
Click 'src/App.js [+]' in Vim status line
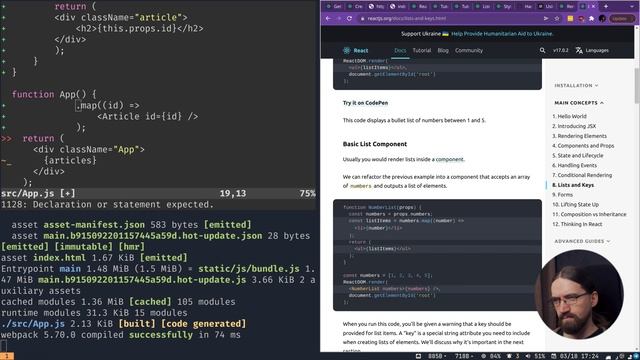click(38, 193)
